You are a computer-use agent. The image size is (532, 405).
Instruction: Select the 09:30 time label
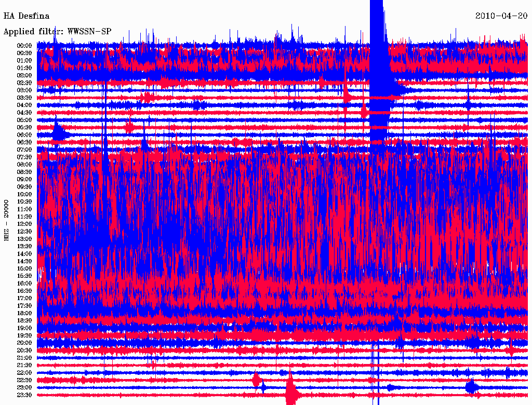click(24, 187)
